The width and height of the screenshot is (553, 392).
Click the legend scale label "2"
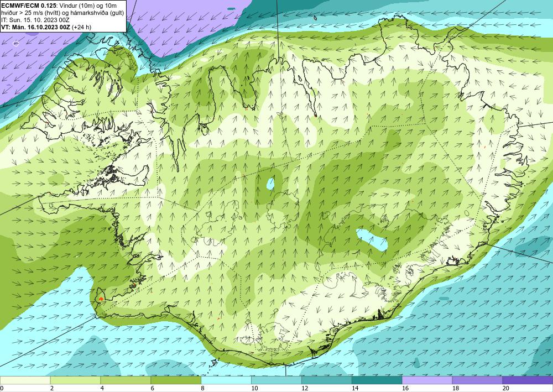tap(52, 389)
